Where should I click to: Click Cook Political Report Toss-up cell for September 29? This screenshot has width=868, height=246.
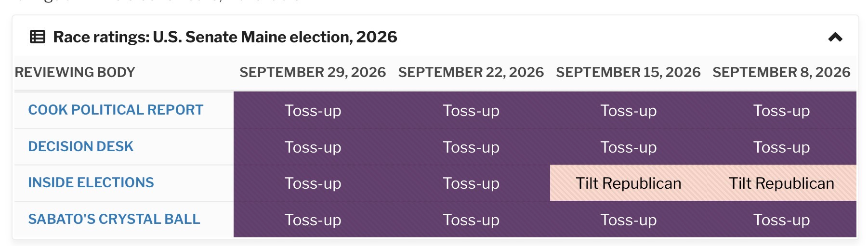click(313, 110)
